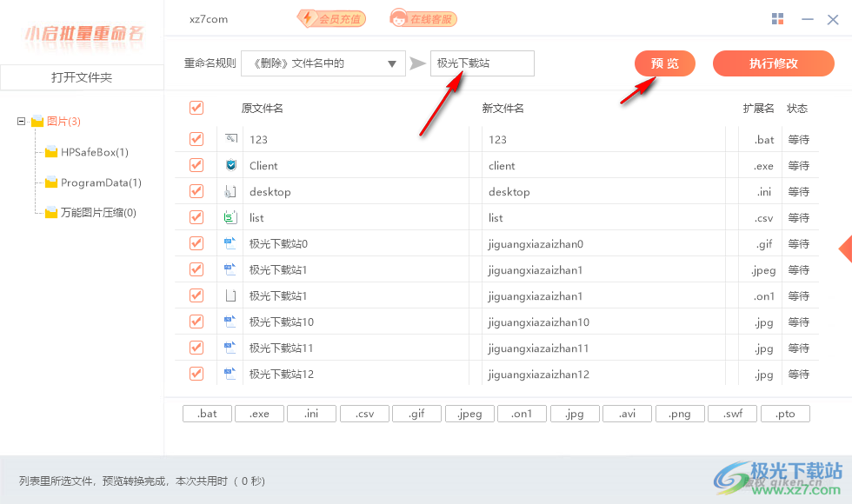Click the spreadsheet icon of list row
The width and height of the screenshot is (852, 504).
click(230, 217)
